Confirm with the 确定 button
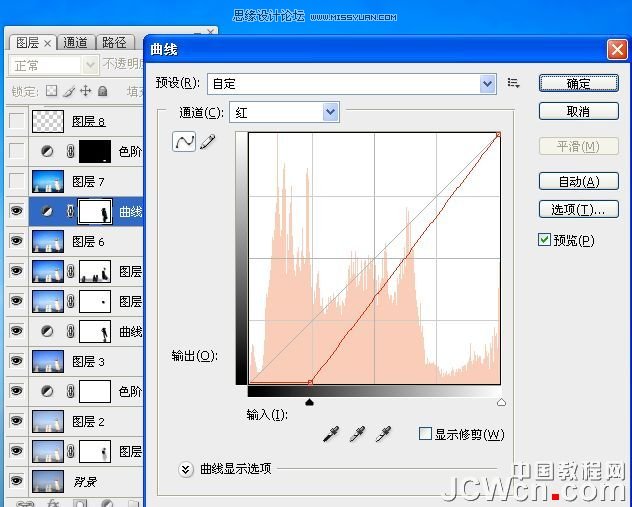 point(578,83)
